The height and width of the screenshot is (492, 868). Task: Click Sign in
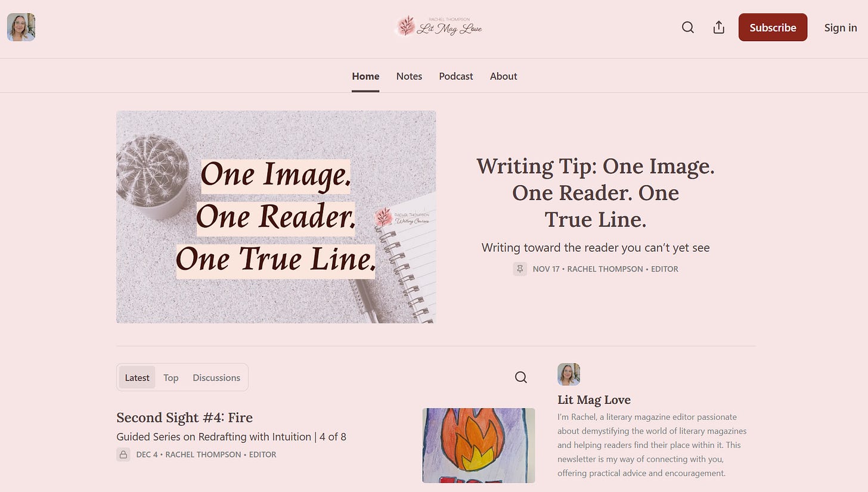pyautogui.click(x=841, y=27)
